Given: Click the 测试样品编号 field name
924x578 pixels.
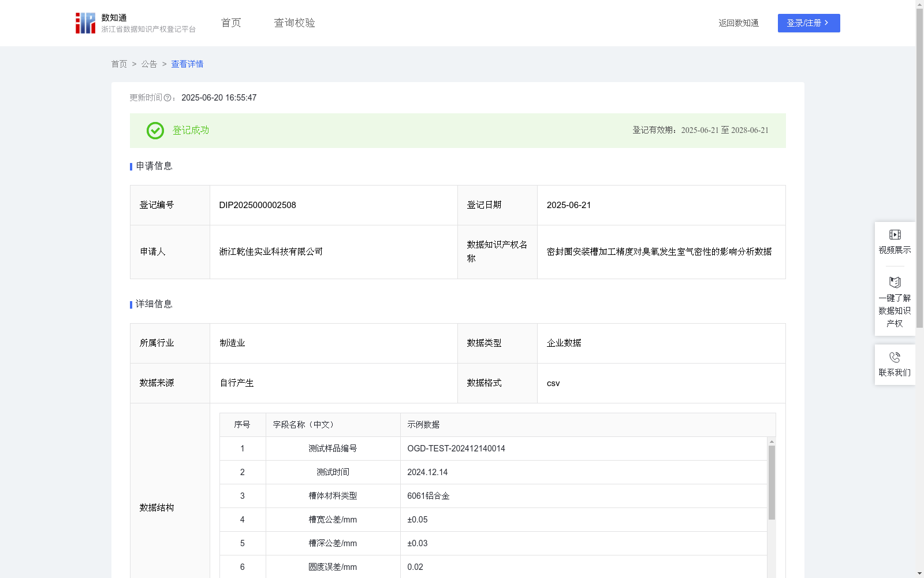Looking at the screenshot, I should (x=333, y=449).
